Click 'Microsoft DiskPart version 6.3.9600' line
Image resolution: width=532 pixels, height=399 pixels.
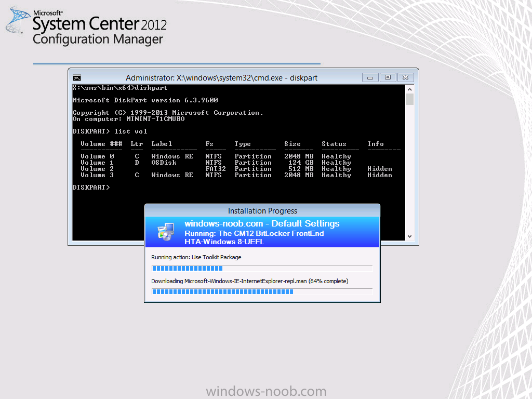point(145,100)
